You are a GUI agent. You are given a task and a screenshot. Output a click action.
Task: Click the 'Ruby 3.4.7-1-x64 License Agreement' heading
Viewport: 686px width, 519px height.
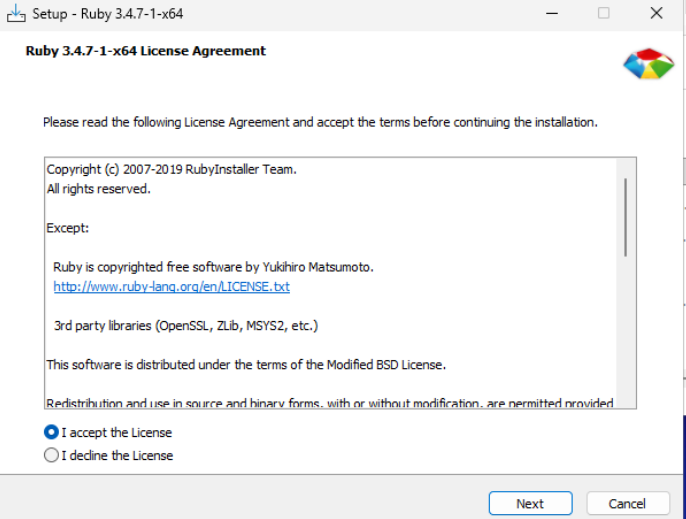pos(145,51)
